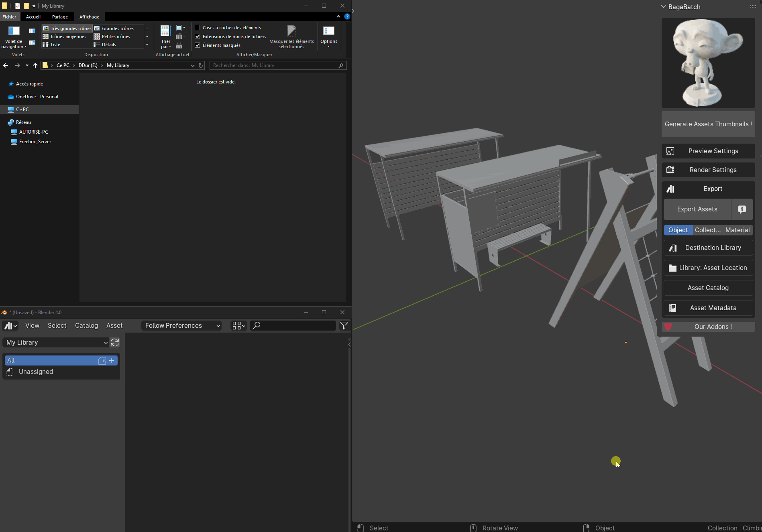The width and height of the screenshot is (762, 532).
Task: Refresh the Explorer address bar
Action: click(x=201, y=65)
